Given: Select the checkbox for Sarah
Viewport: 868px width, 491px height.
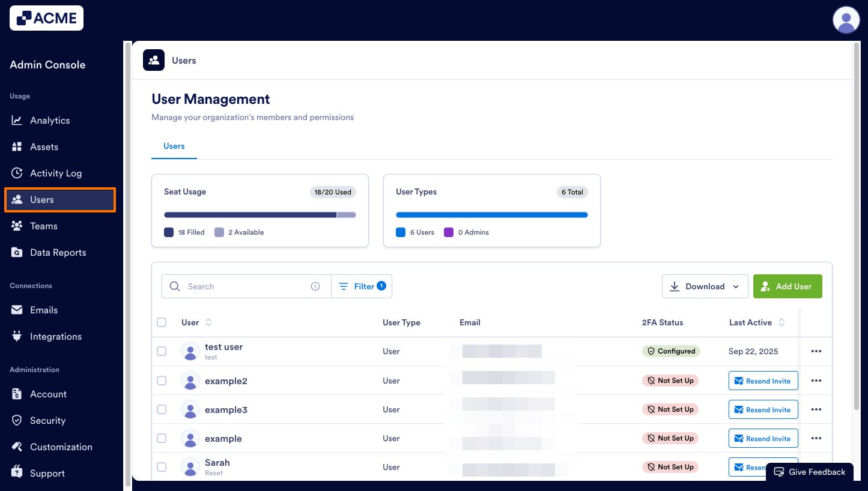Looking at the screenshot, I should tap(162, 467).
